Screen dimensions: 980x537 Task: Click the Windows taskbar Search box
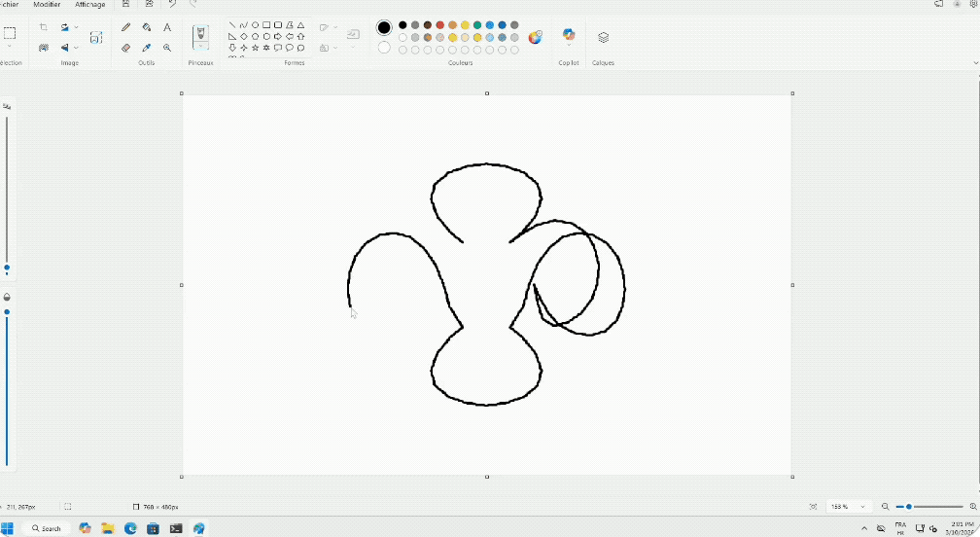point(46,528)
